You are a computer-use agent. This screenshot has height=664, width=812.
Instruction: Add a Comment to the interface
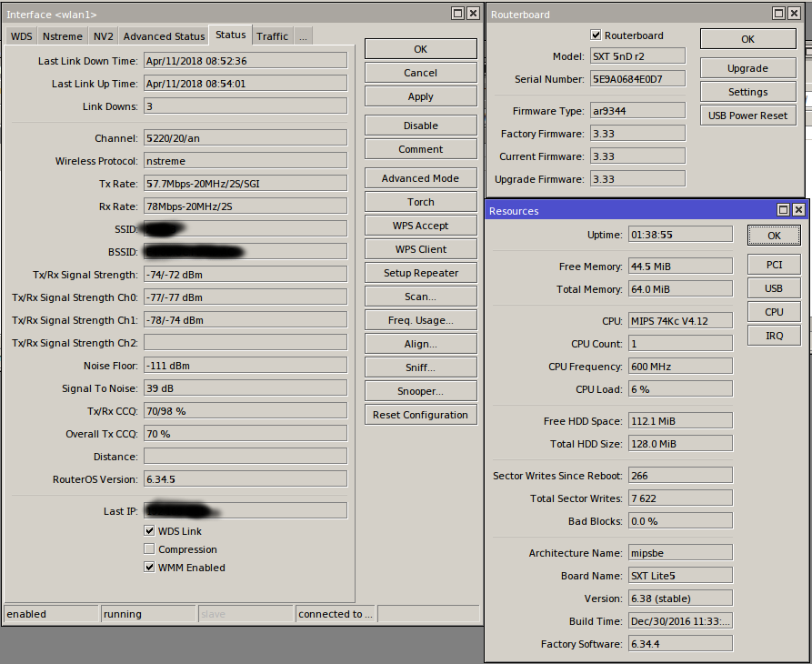click(420, 150)
